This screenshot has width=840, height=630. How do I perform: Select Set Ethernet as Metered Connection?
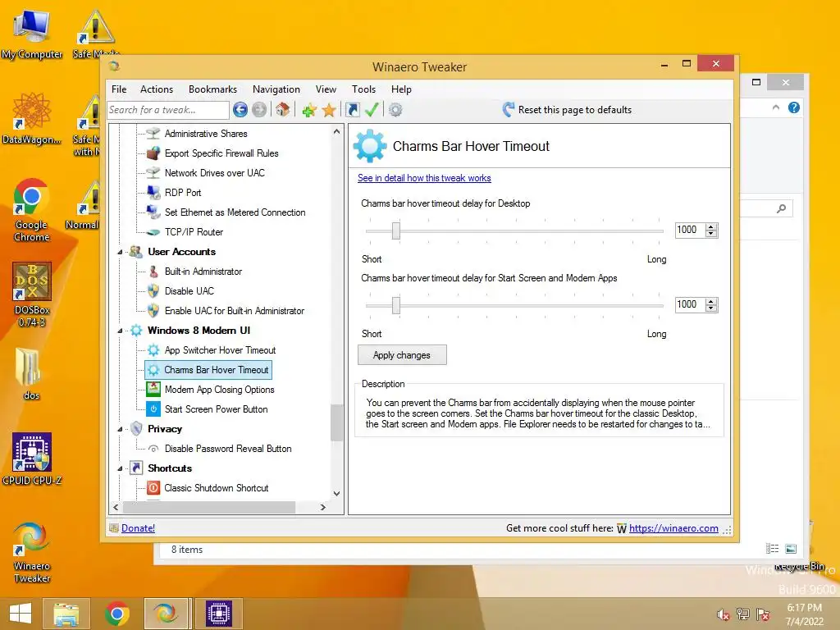(235, 212)
